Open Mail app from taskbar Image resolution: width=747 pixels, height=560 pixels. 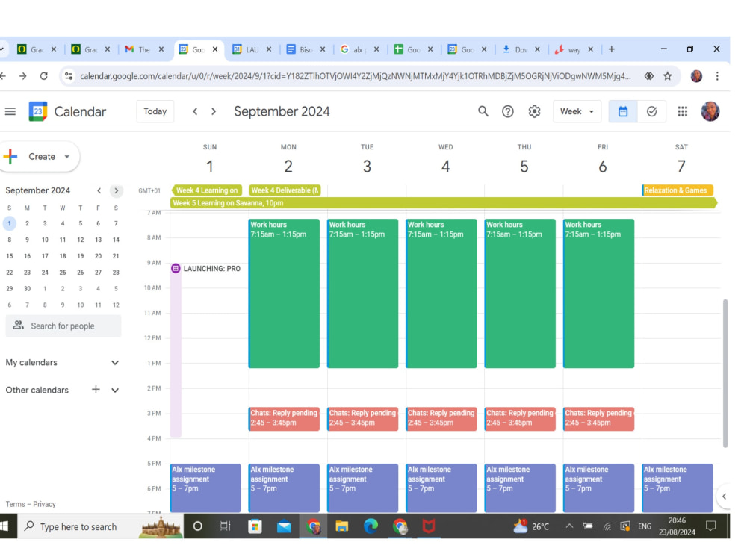[x=284, y=526]
